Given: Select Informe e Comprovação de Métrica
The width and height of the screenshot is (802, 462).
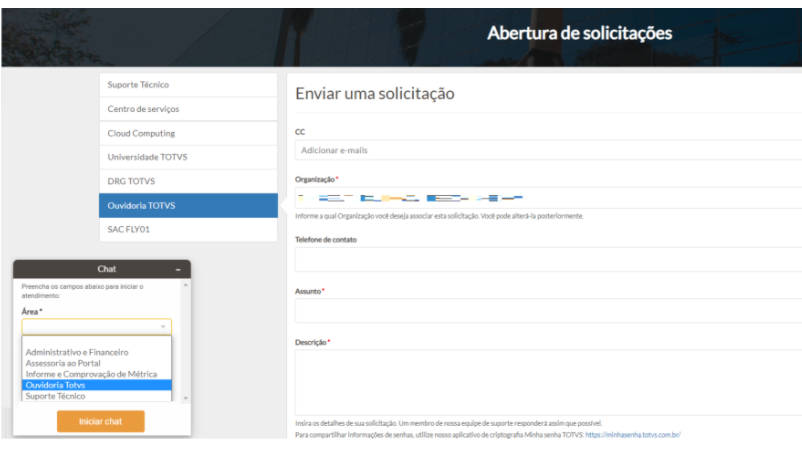Looking at the screenshot, I should pyautogui.click(x=97, y=374).
